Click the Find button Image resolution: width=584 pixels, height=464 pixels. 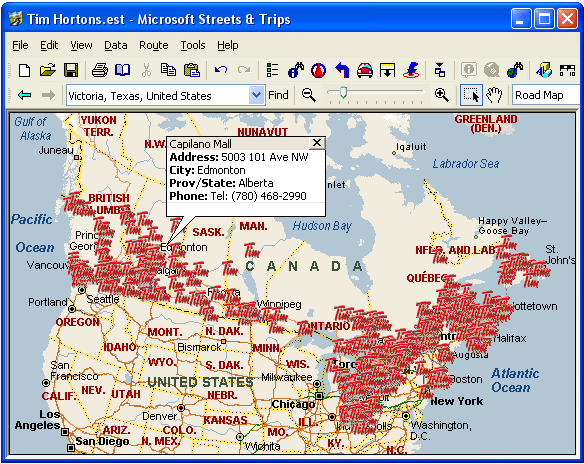tap(278, 95)
